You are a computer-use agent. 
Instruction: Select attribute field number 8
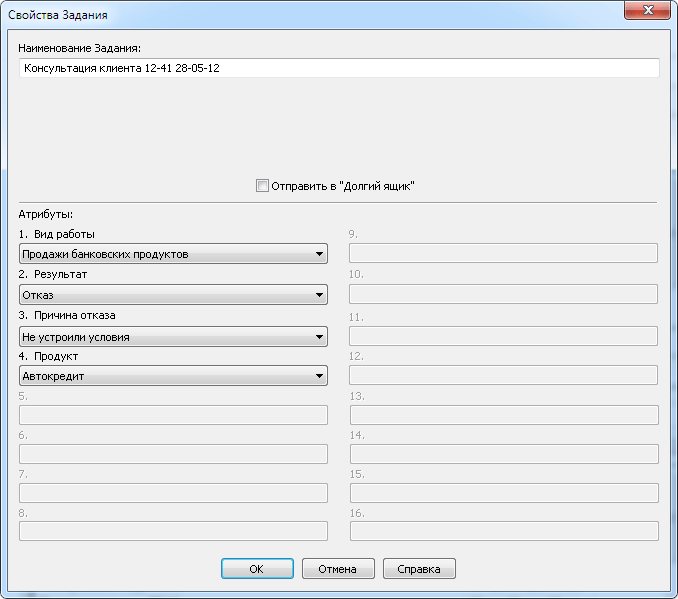pos(173,531)
